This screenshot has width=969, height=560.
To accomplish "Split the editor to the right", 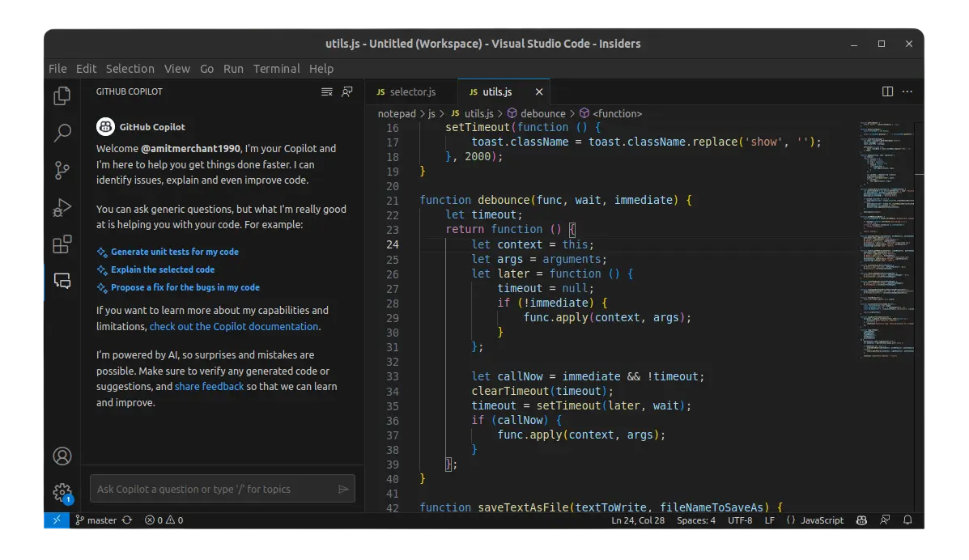I will (x=887, y=92).
